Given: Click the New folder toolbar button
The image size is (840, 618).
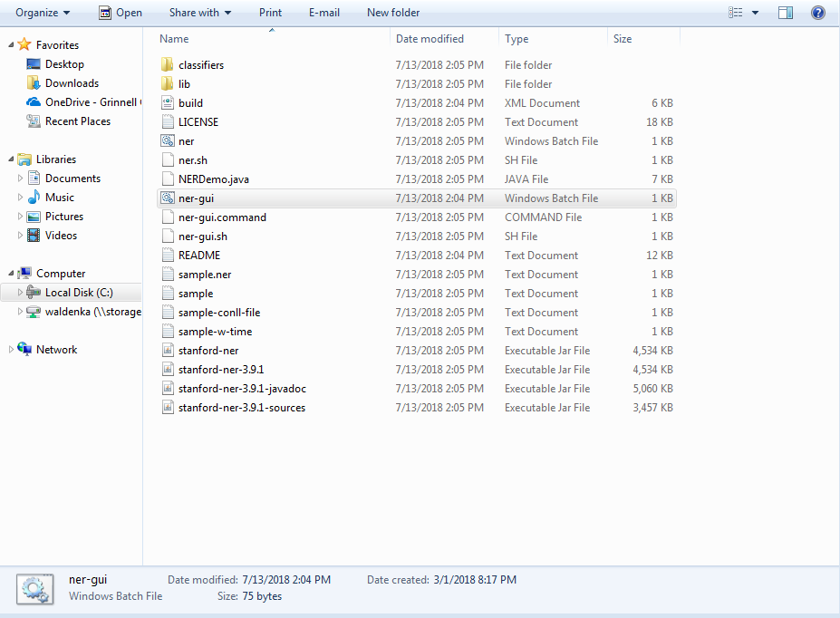Looking at the screenshot, I should pyautogui.click(x=393, y=13).
